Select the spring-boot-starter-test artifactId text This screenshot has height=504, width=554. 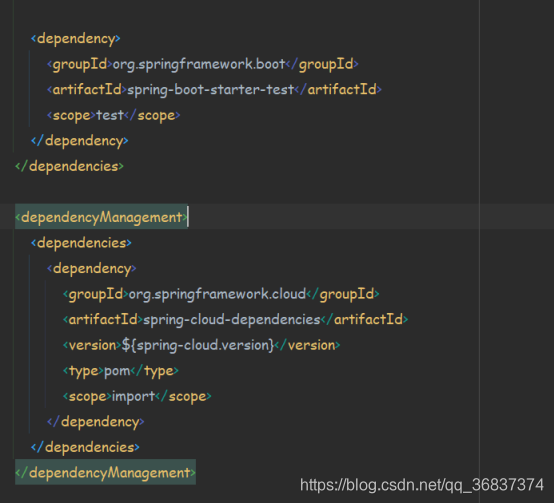(x=211, y=90)
